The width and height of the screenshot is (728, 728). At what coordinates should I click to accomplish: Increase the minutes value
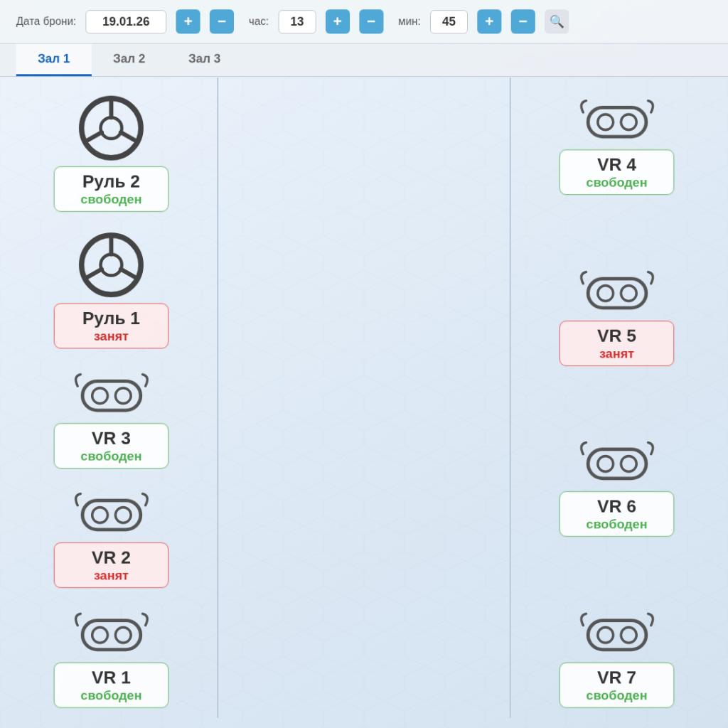[x=489, y=21]
